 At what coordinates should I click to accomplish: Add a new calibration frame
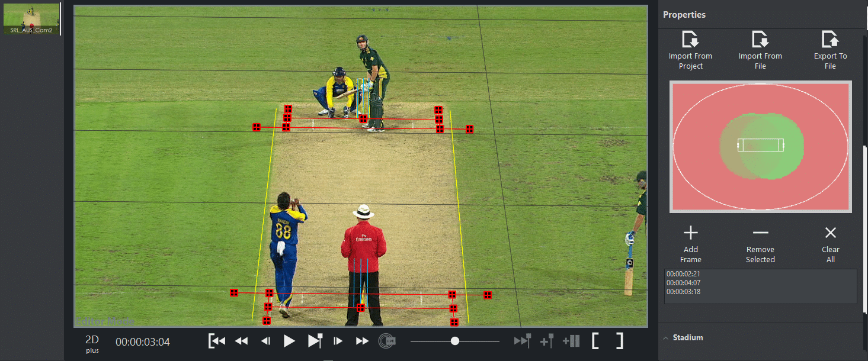point(690,244)
